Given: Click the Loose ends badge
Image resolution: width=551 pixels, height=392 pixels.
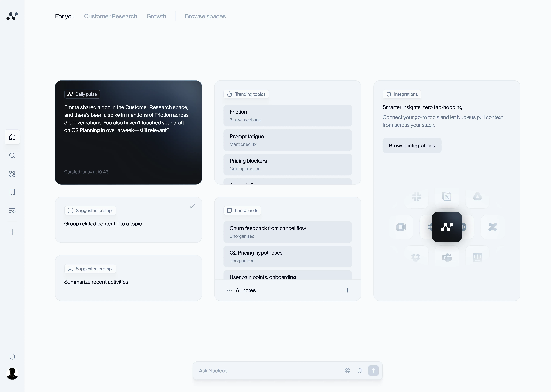Looking at the screenshot, I should (x=242, y=210).
